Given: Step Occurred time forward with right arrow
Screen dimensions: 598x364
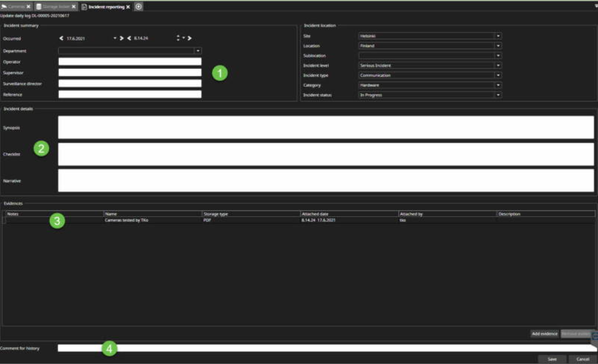Looking at the screenshot, I should coord(190,38).
